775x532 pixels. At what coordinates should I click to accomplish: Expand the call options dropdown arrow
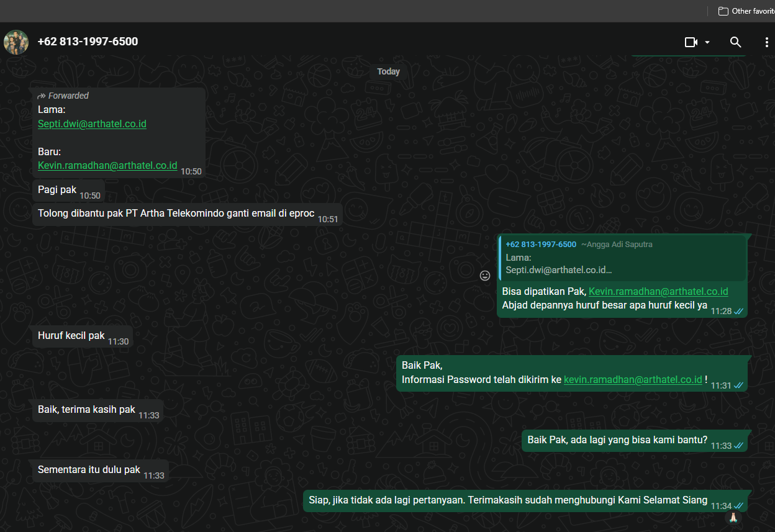(707, 42)
